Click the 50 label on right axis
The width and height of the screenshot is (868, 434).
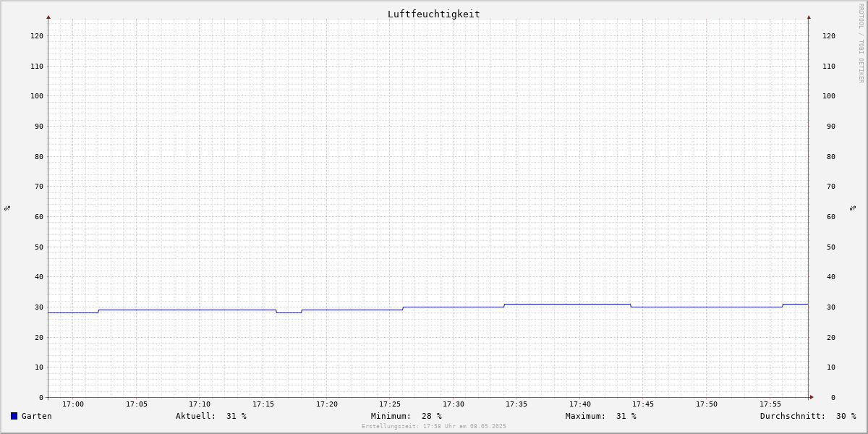point(831,247)
